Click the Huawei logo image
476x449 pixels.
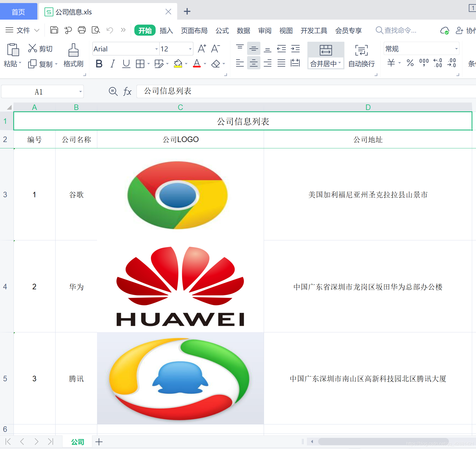[180, 286]
